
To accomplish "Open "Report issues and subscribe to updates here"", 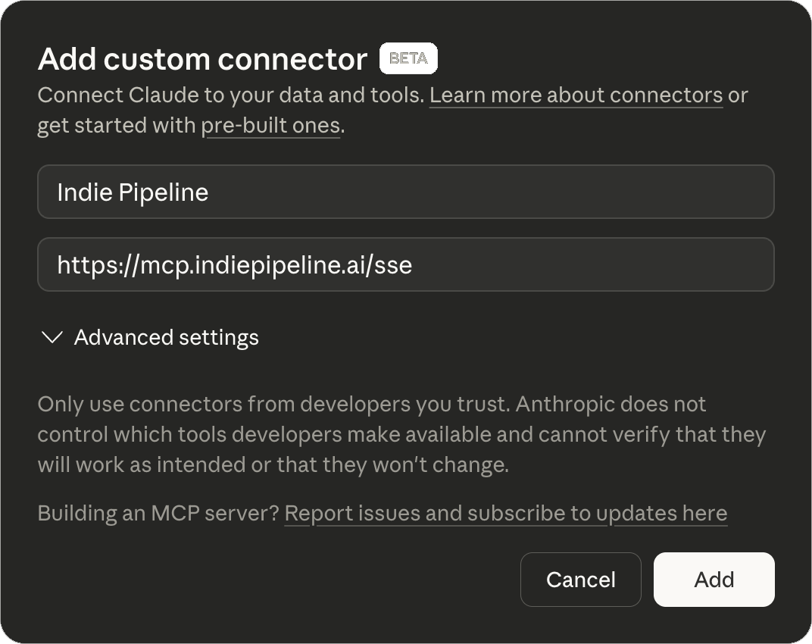I will click(x=504, y=513).
